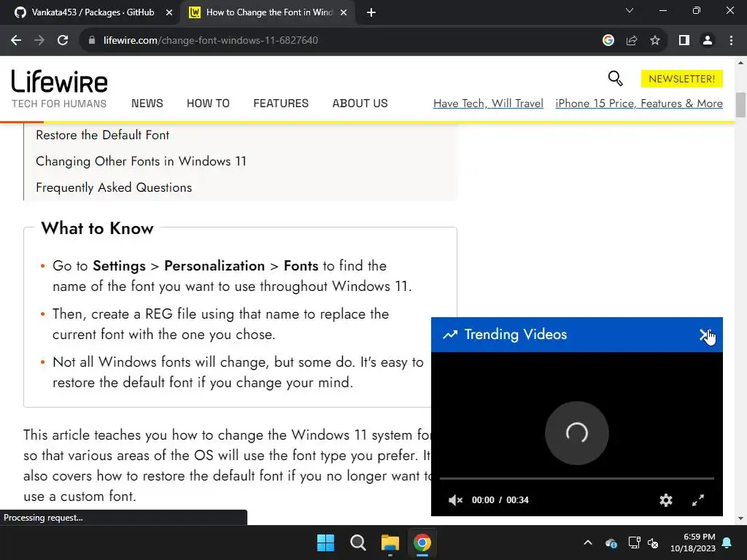
Task: Expand the tab search chevron
Action: (x=630, y=10)
